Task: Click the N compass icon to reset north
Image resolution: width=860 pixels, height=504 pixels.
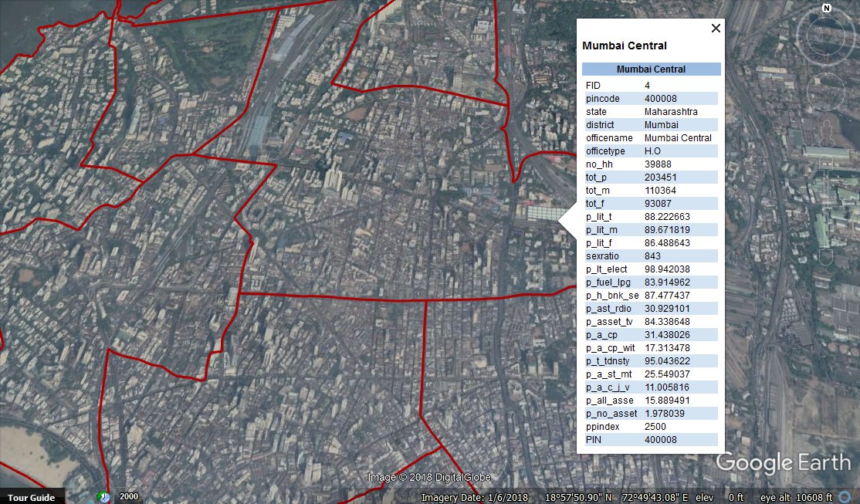Action: 826,9
